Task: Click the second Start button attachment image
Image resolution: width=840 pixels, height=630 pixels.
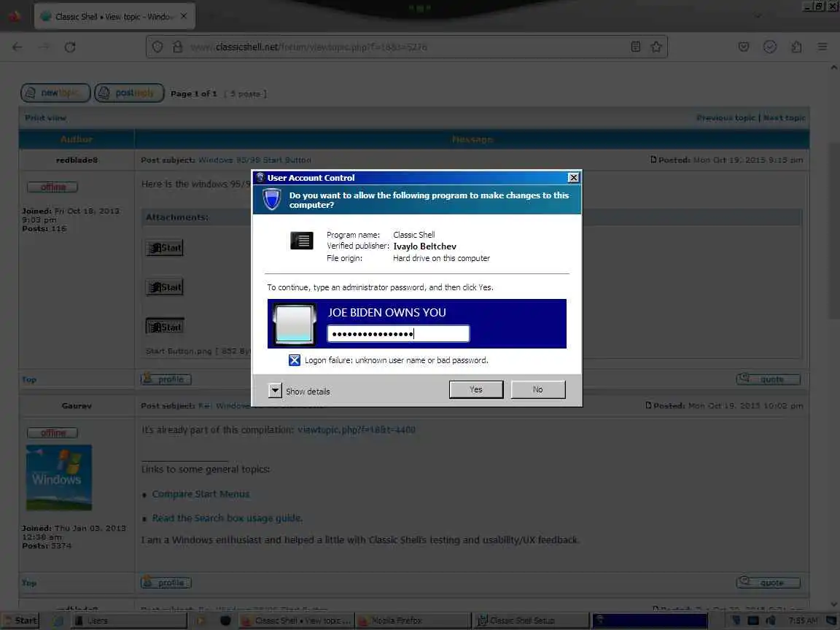Action: [165, 287]
